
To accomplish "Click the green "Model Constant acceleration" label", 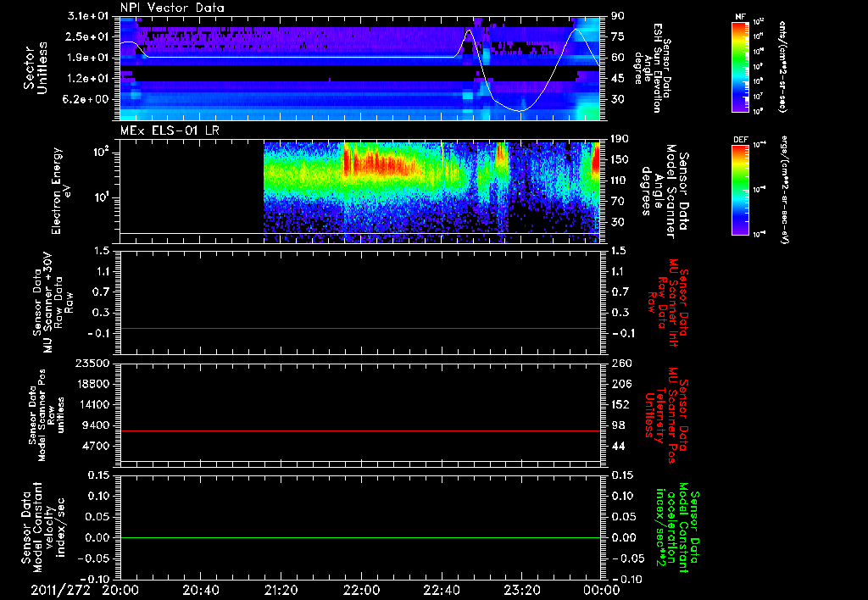I will [677, 528].
